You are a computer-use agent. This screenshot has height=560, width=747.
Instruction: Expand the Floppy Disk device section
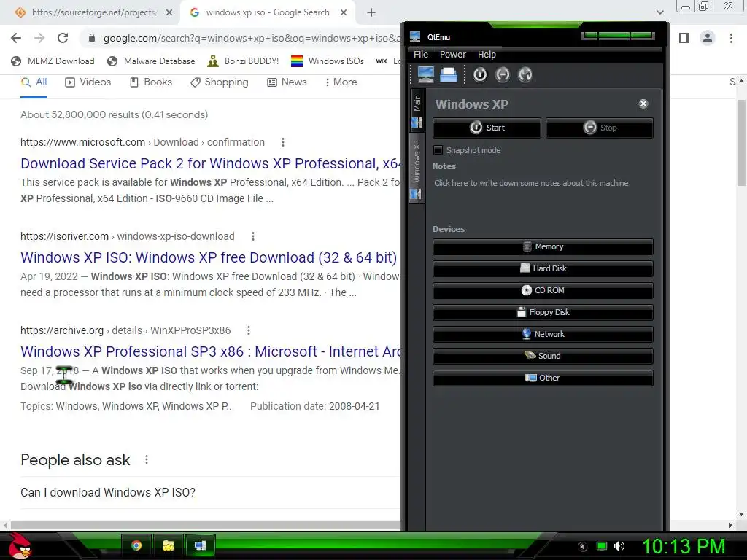click(543, 312)
